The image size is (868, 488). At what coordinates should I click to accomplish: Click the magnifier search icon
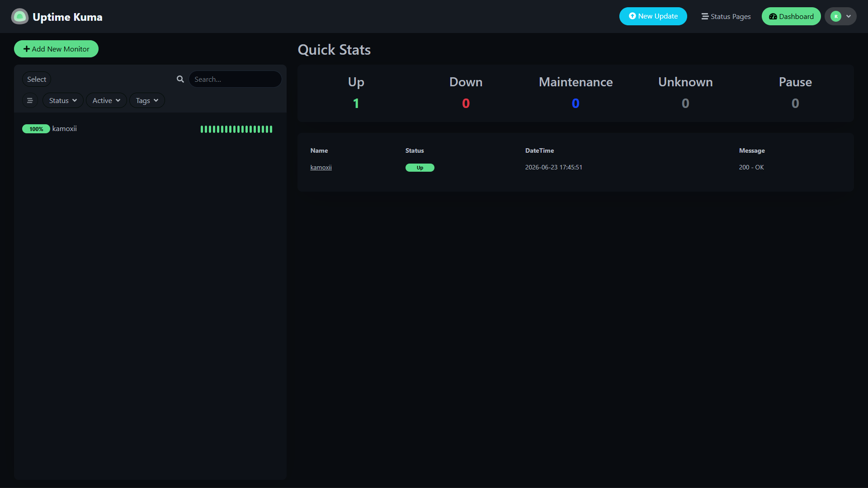coord(180,79)
